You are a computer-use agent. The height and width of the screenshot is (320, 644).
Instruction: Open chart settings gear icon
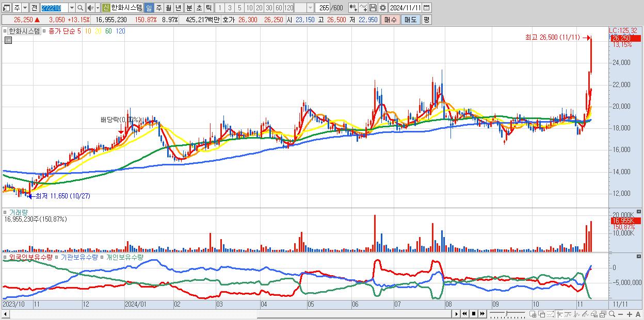pos(383,8)
